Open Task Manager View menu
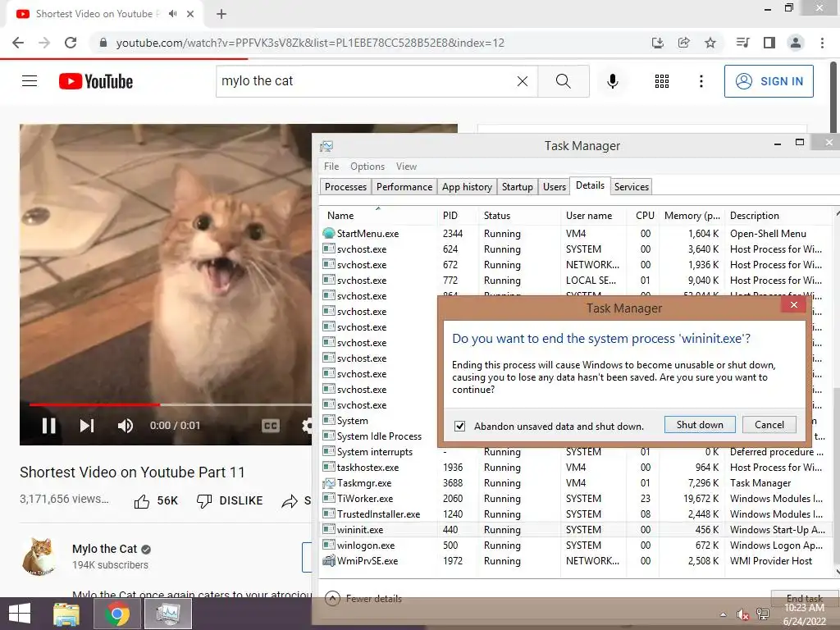The image size is (840, 630). [x=406, y=167]
